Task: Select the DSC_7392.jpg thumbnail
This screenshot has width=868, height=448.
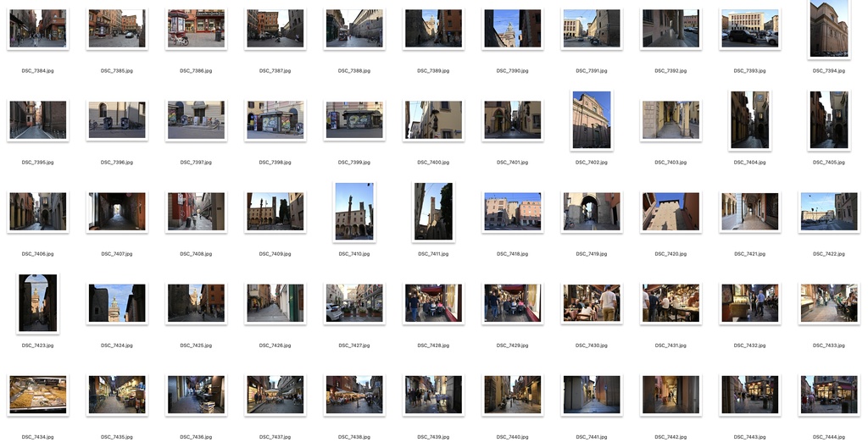Action: [671, 28]
